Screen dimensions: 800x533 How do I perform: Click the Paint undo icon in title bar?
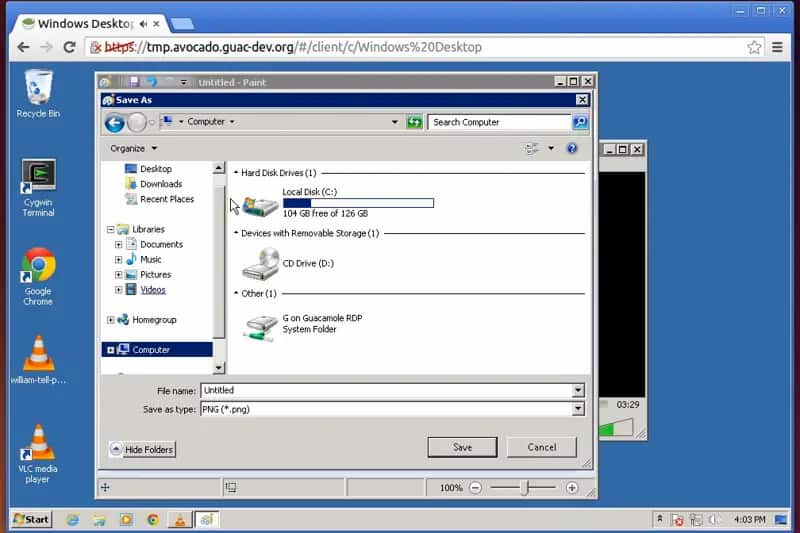pyautogui.click(x=152, y=82)
